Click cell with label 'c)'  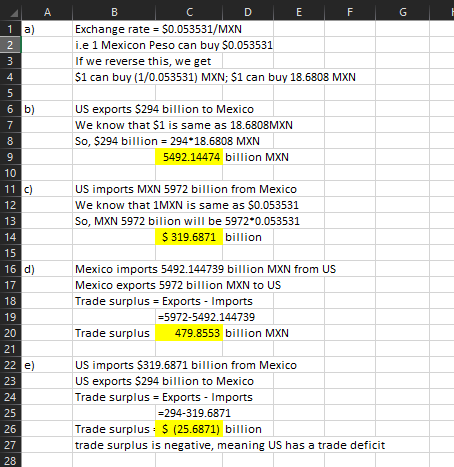click(47, 189)
